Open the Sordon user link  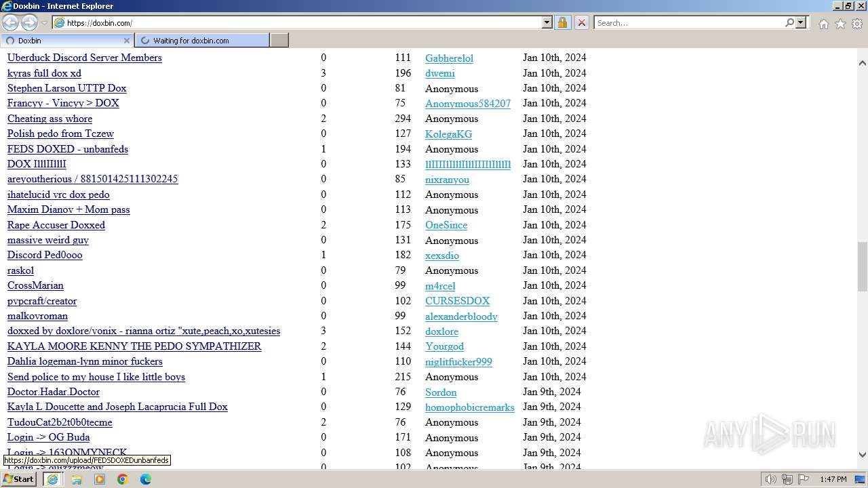coord(441,392)
